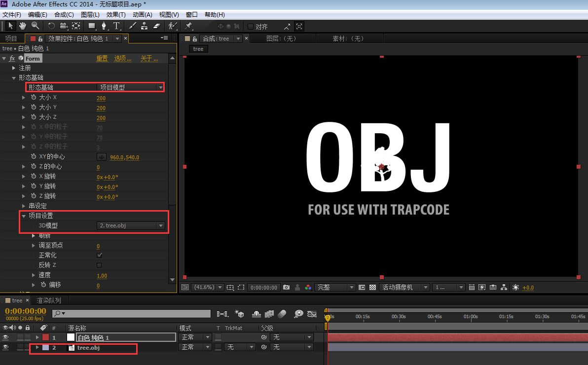Select the Type text tool
This screenshot has height=365, width=588.
[x=116, y=26]
